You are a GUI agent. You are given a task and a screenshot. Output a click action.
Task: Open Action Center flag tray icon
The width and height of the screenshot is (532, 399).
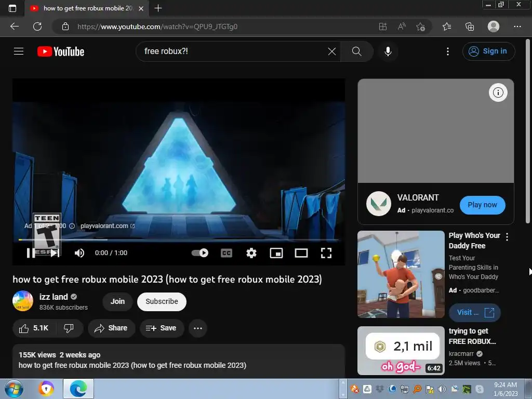tap(429, 389)
